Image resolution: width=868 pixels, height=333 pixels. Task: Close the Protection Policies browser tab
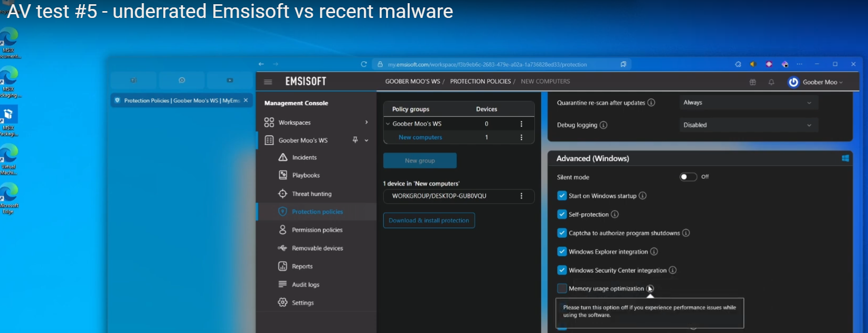[x=246, y=100]
